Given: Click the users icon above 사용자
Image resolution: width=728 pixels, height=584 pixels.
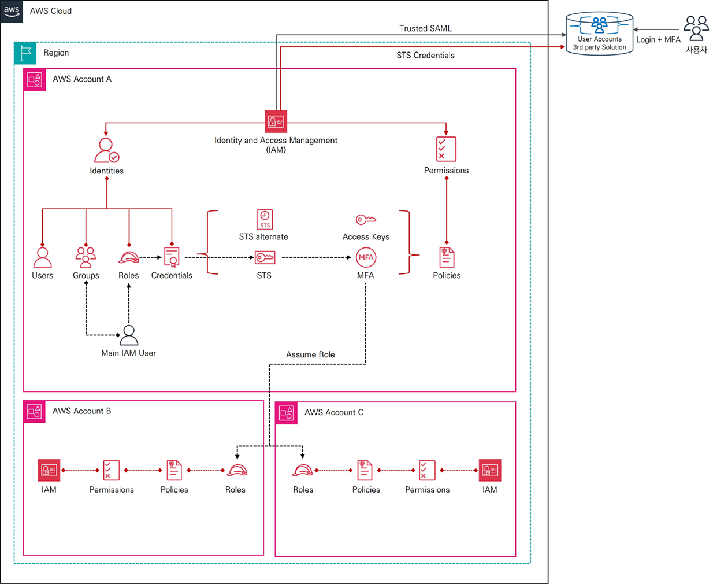Looking at the screenshot, I should pyautogui.click(x=696, y=28).
